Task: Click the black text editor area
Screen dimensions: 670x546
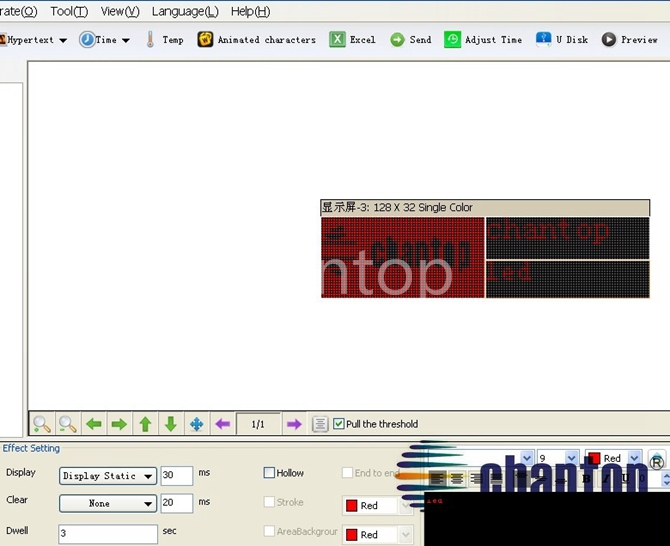Action: [x=547, y=519]
